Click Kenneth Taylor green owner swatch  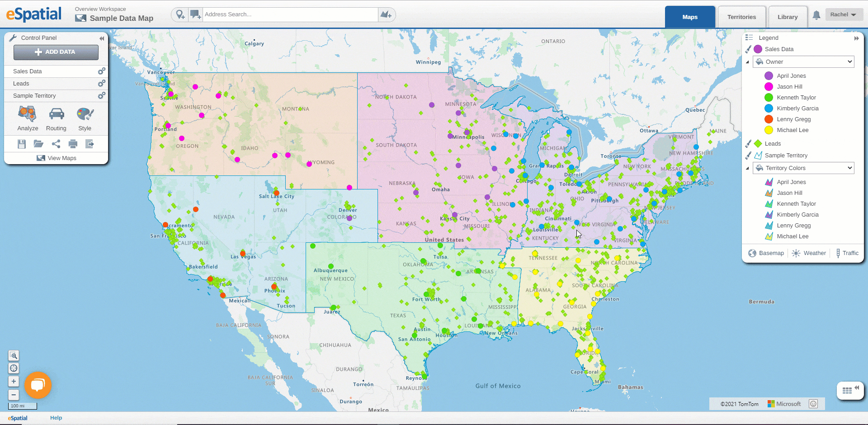point(769,98)
